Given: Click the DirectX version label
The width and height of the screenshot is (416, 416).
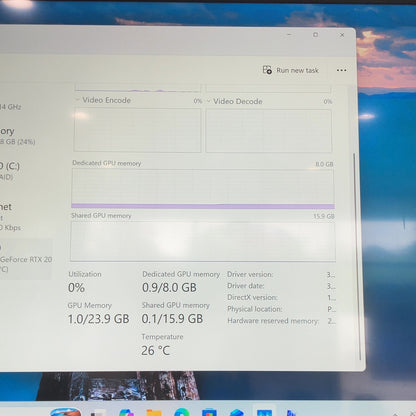Looking at the screenshot, I should tap(252, 297).
